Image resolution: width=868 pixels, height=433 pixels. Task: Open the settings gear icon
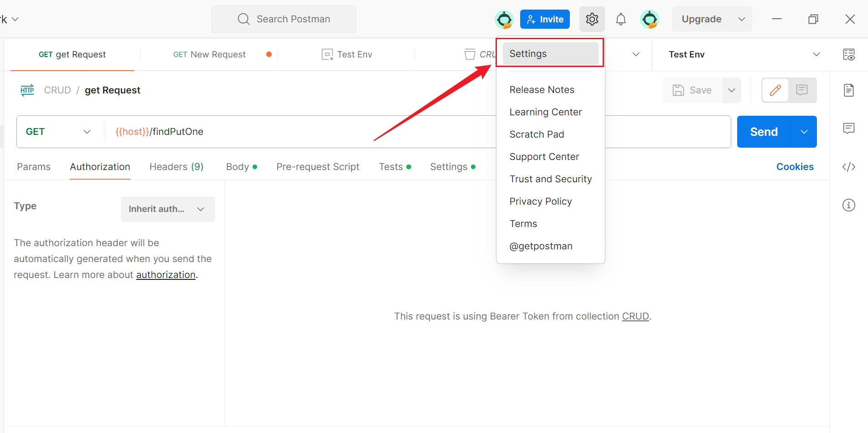click(592, 19)
